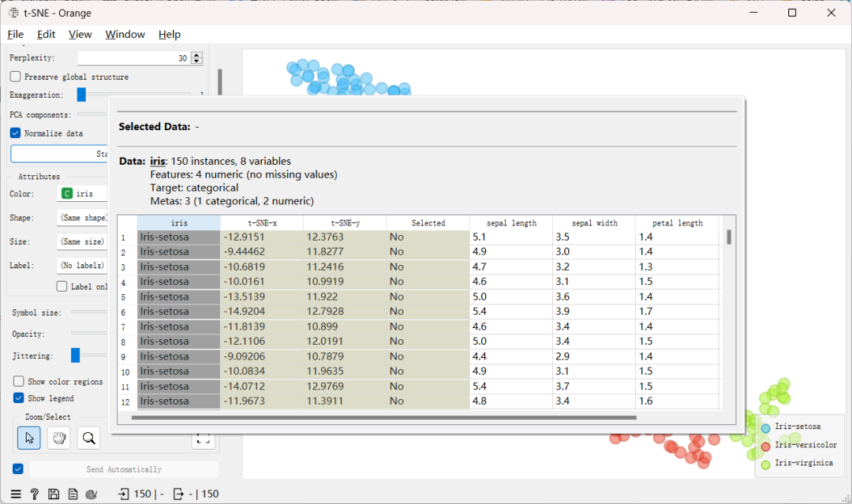Click the Send Automatically button
Image resolution: width=852 pixels, height=504 pixels.
click(x=124, y=469)
